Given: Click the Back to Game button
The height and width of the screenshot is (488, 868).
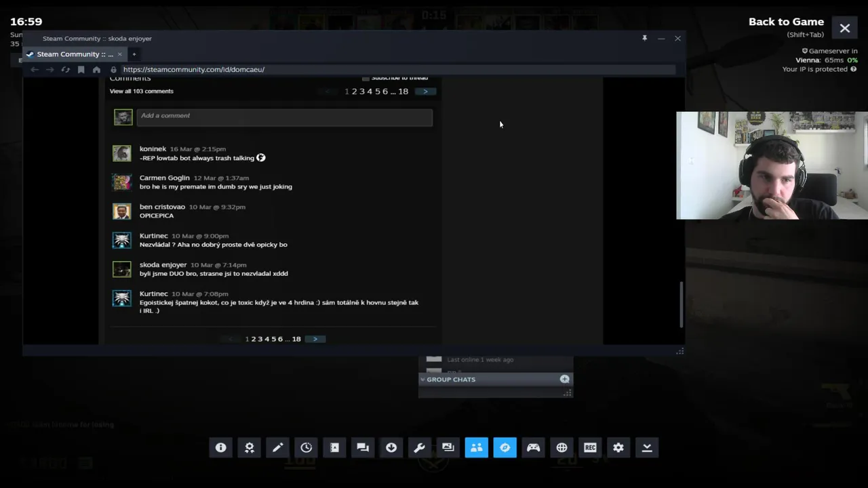Looking at the screenshot, I should point(786,22).
